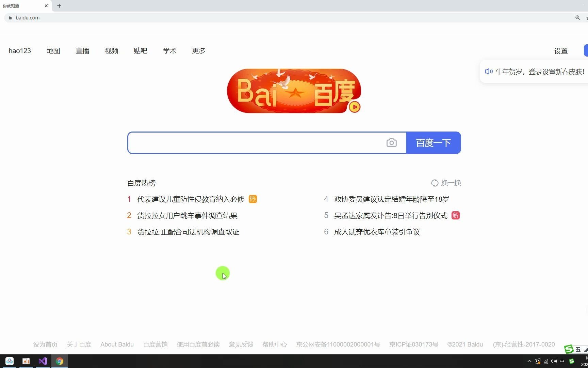Viewport: 588px width, 368px height.
Task: Show hidden system tray icons
Action: pyautogui.click(x=529, y=361)
